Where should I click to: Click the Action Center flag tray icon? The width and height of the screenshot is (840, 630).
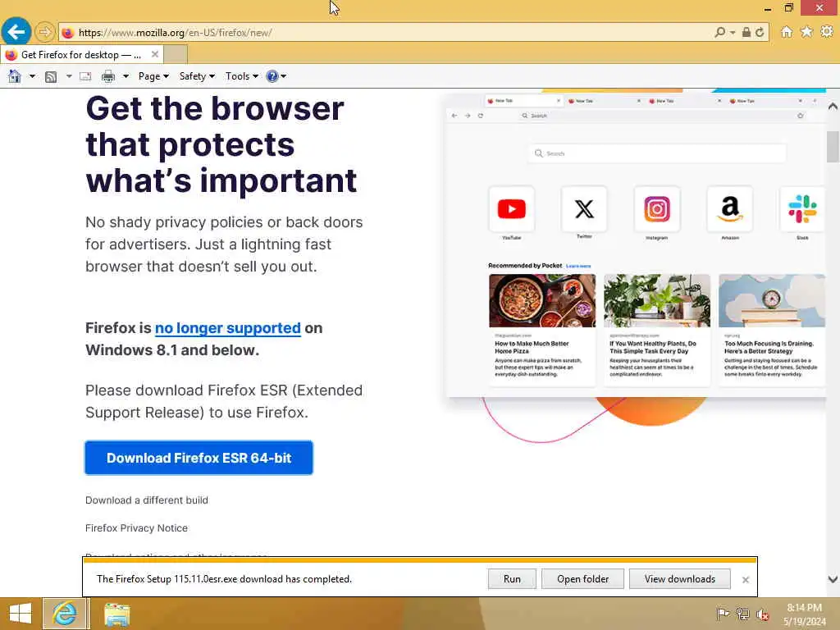(722, 614)
